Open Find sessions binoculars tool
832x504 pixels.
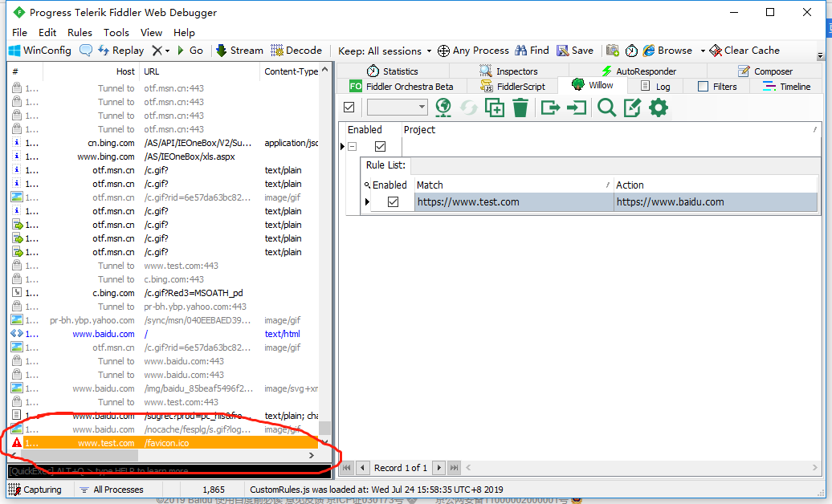tap(532, 51)
